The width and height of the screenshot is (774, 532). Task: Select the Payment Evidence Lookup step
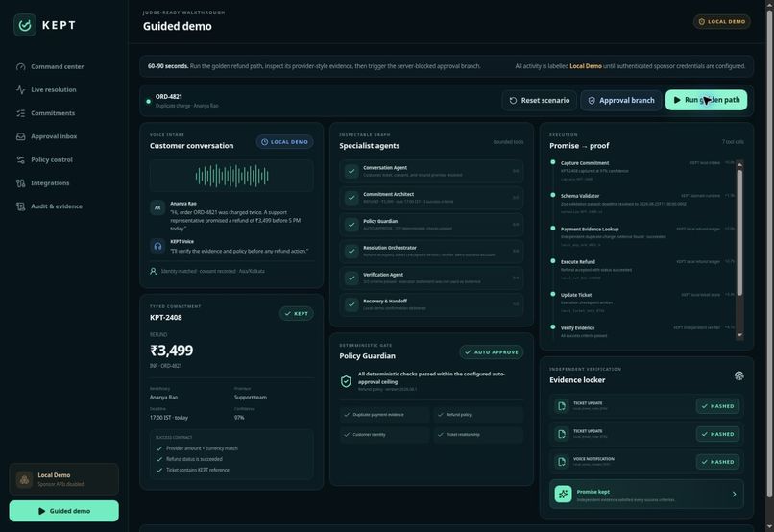[x=641, y=236]
